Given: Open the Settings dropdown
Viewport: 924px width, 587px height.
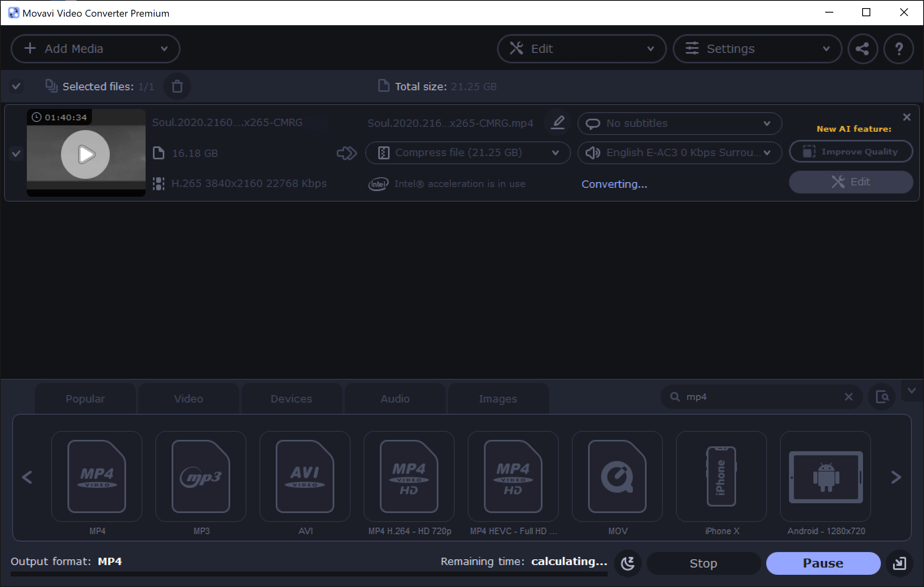Looking at the screenshot, I should click(757, 49).
